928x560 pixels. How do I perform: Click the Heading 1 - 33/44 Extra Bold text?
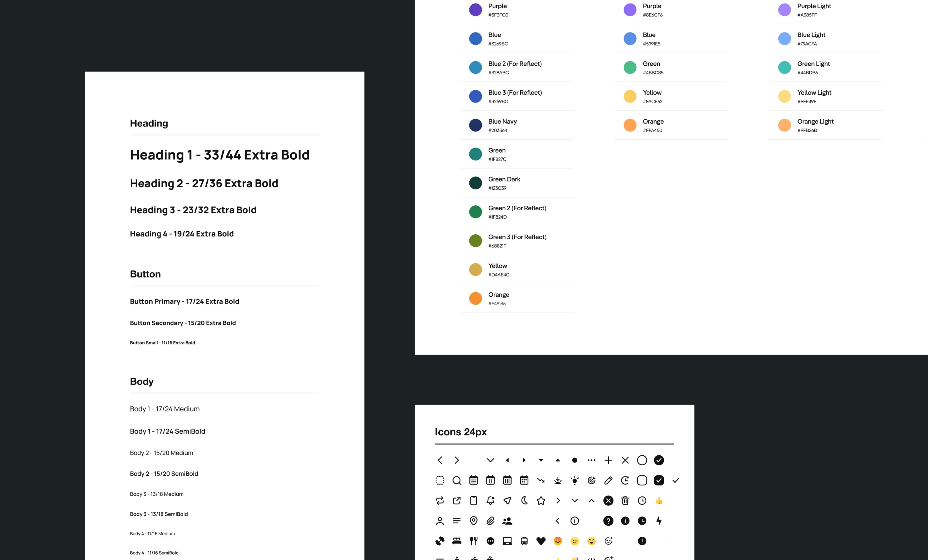pyautogui.click(x=219, y=155)
